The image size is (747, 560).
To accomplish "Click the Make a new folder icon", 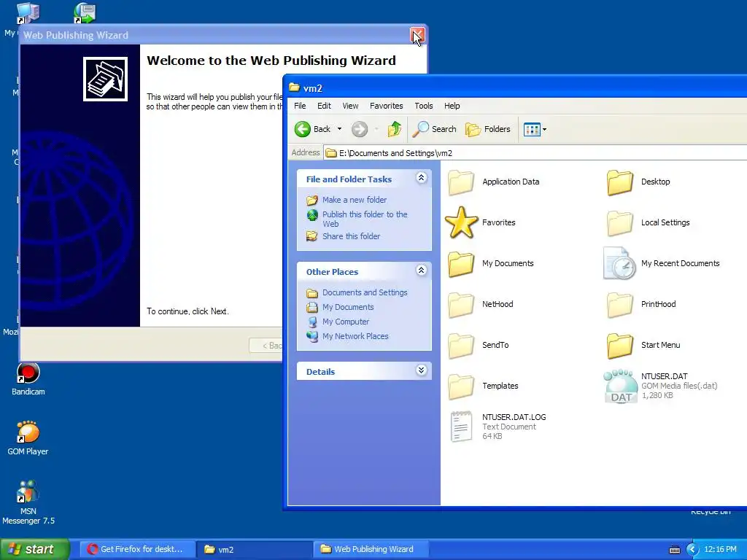I will click(x=312, y=200).
